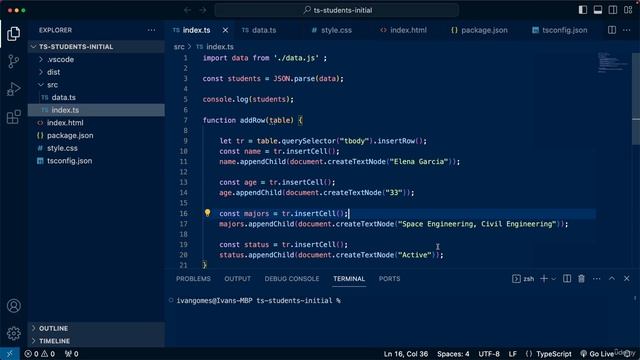This screenshot has width=640, height=360.
Task: Click the ts-students-initial command center search
Action: [x=337, y=10]
